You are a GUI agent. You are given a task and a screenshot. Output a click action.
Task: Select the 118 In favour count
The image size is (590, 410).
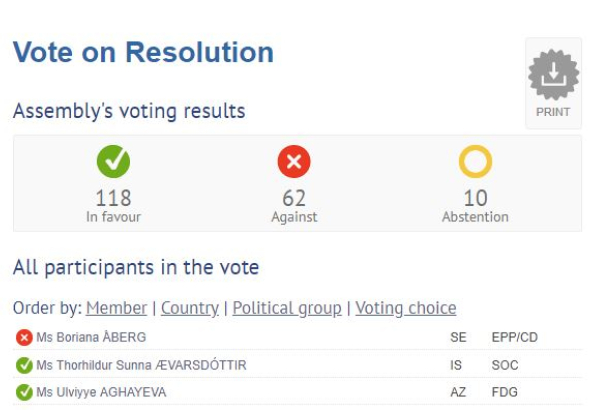point(113,198)
